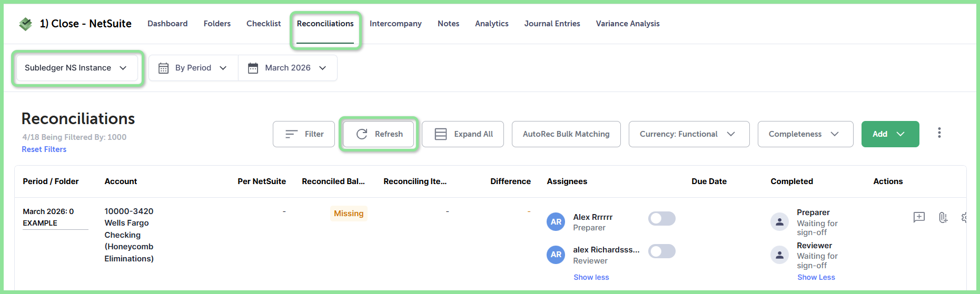Image resolution: width=980 pixels, height=294 pixels.
Task: Open the Variance Analysis tab
Action: pyautogui.click(x=628, y=24)
